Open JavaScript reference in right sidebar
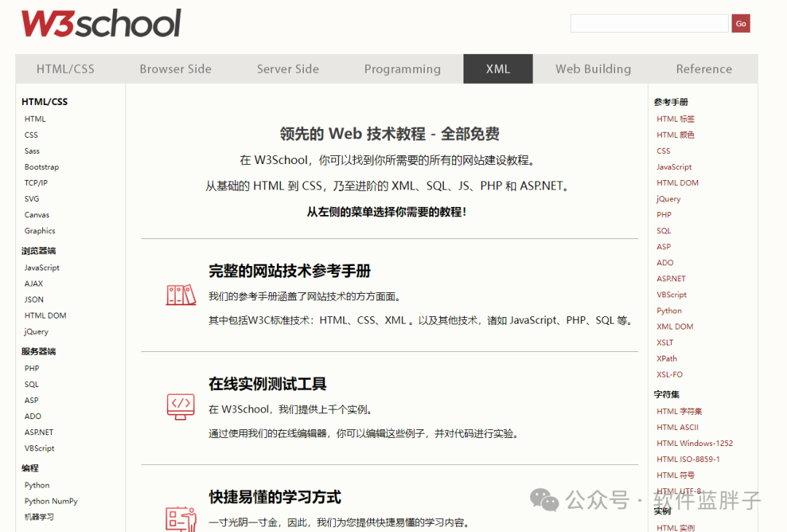 click(674, 167)
